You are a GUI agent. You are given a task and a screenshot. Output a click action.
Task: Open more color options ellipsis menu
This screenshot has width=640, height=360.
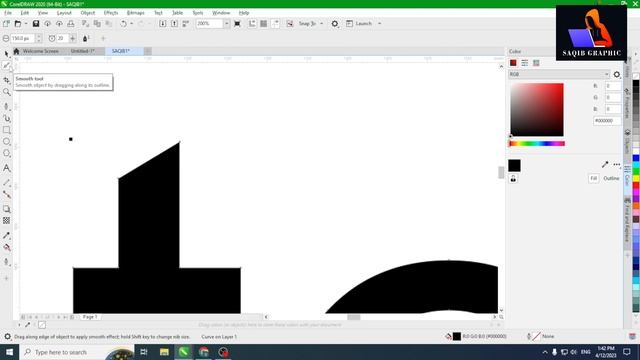[x=617, y=164]
